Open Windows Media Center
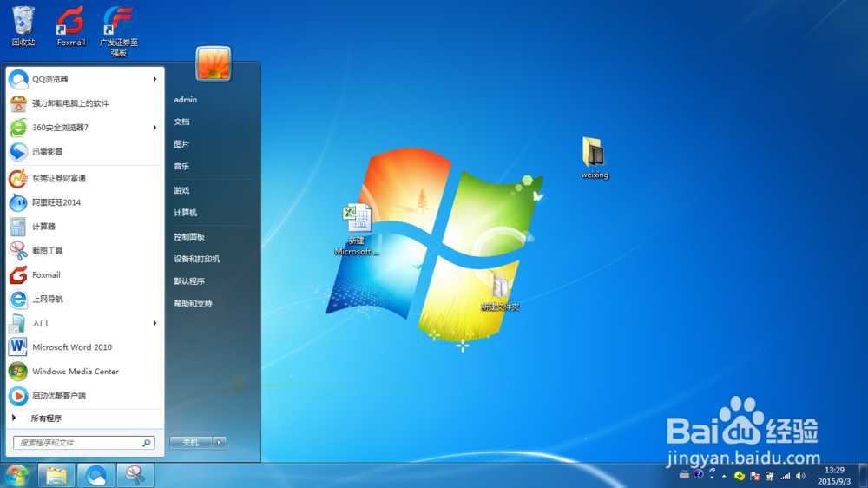The height and width of the screenshot is (488, 868). click(85, 372)
